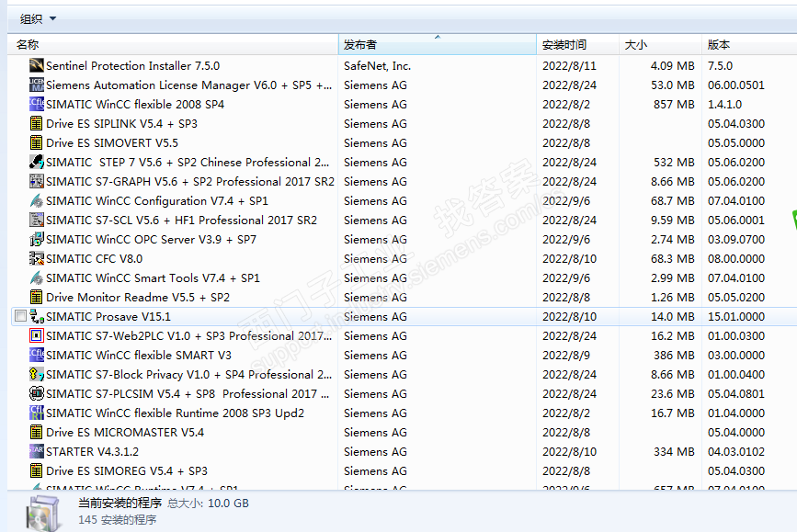Click the S7-Web2PLC icon
The height and width of the screenshot is (532, 797).
point(37,336)
